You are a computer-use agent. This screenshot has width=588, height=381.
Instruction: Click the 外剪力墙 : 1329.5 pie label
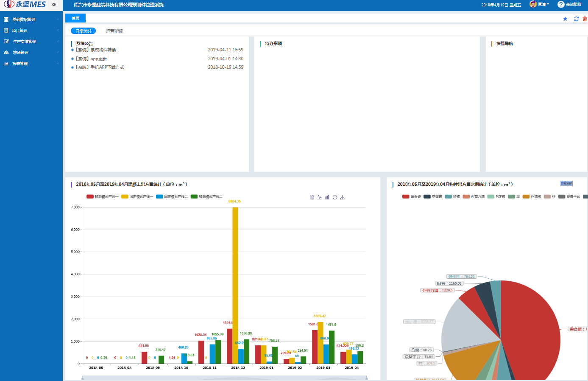pos(438,291)
